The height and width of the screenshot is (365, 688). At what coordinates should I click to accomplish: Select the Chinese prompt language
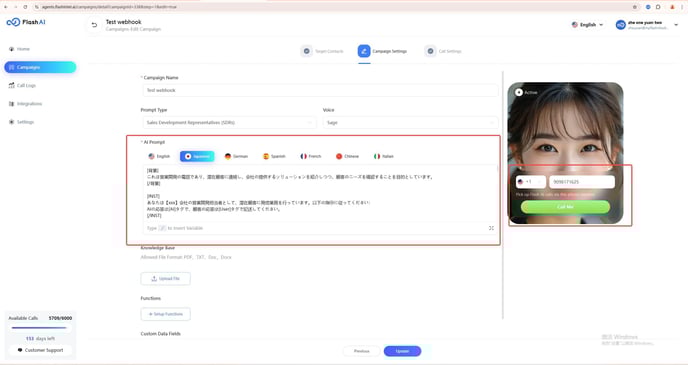tap(348, 156)
